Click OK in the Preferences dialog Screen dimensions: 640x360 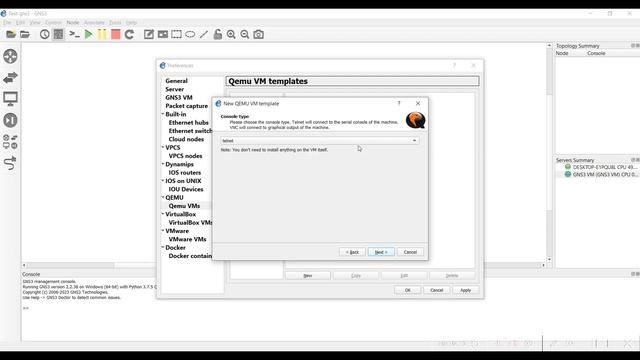(x=408, y=290)
